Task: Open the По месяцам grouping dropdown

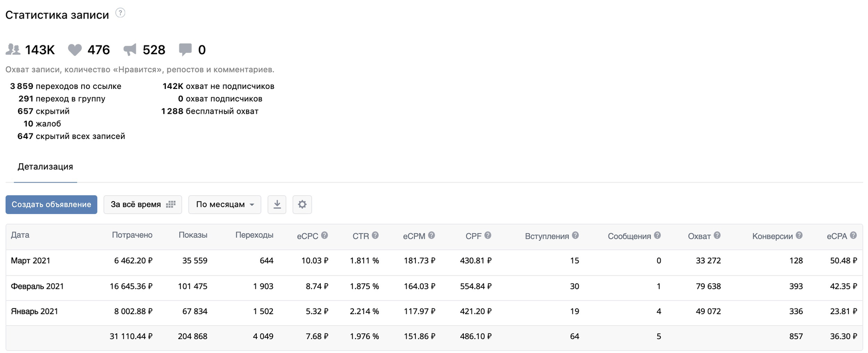Action: pyautogui.click(x=225, y=205)
